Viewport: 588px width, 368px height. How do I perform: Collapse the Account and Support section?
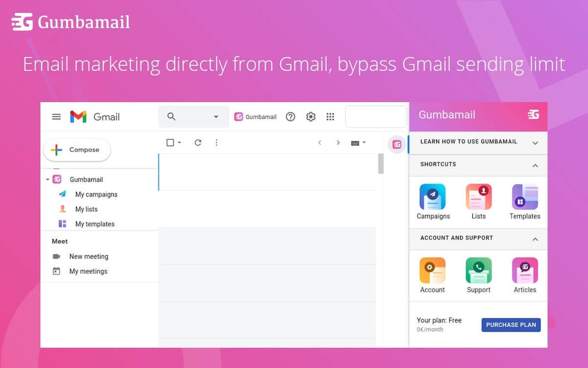tap(535, 239)
